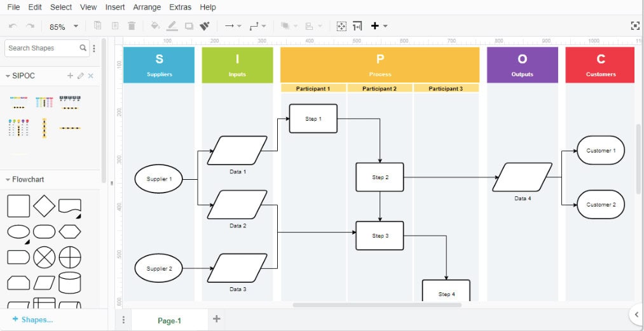The width and height of the screenshot is (644, 331).
Task: Click the fit page icon
Action: coord(341,26)
